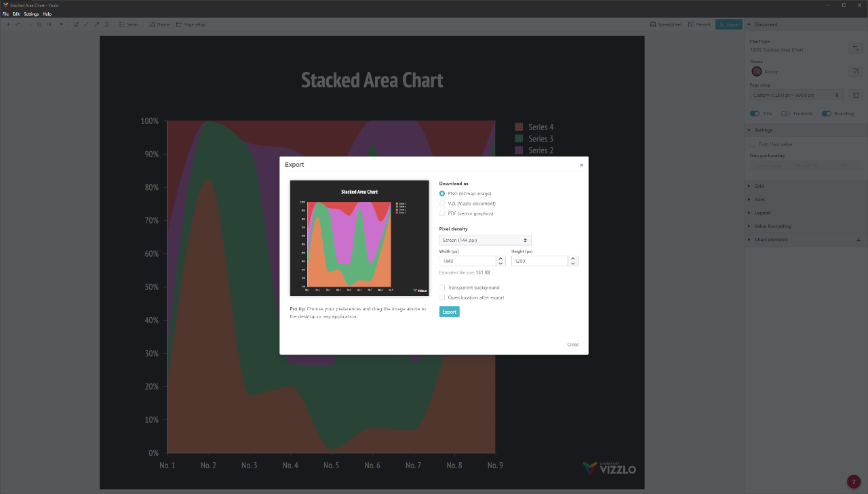
Task: Select the arrow drawing tool
Action: pos(96,24)
